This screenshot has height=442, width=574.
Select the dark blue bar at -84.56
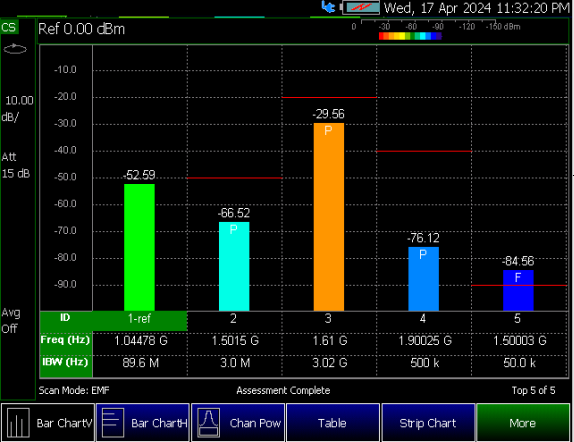(518, 290)
